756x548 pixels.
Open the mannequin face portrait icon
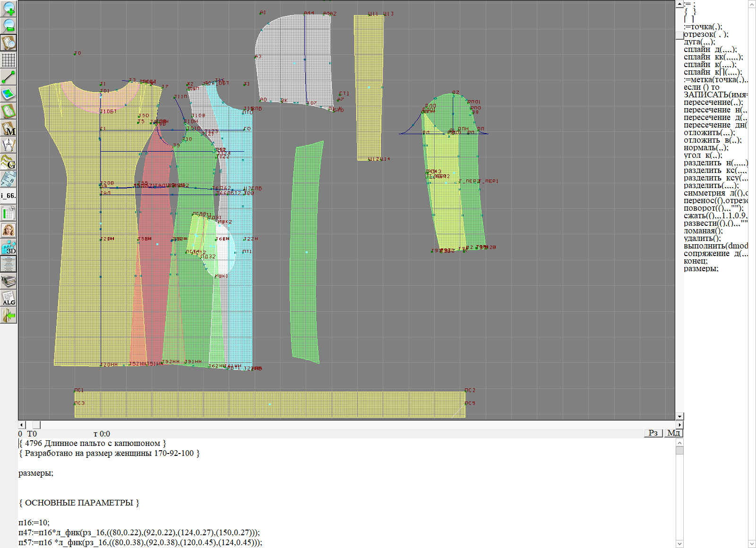[9, 230]
